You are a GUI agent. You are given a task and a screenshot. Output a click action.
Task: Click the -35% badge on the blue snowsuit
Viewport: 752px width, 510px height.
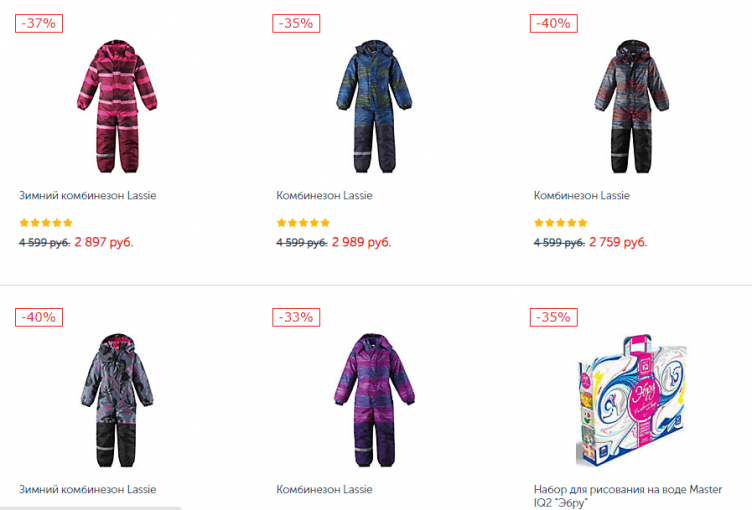point(296,24)
